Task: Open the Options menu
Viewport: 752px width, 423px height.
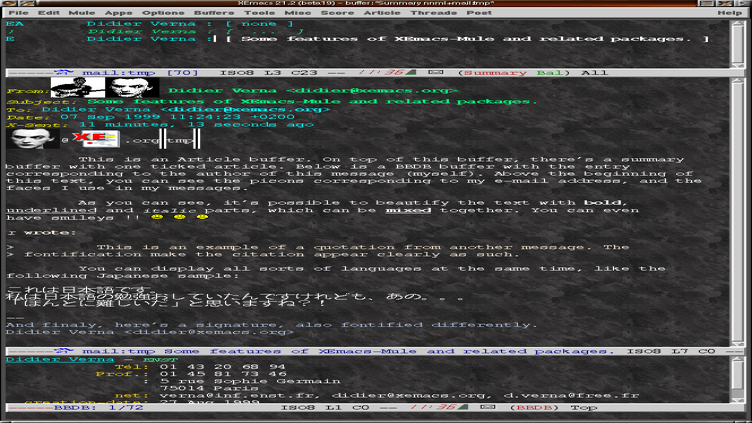Action: tap(163, 13)
